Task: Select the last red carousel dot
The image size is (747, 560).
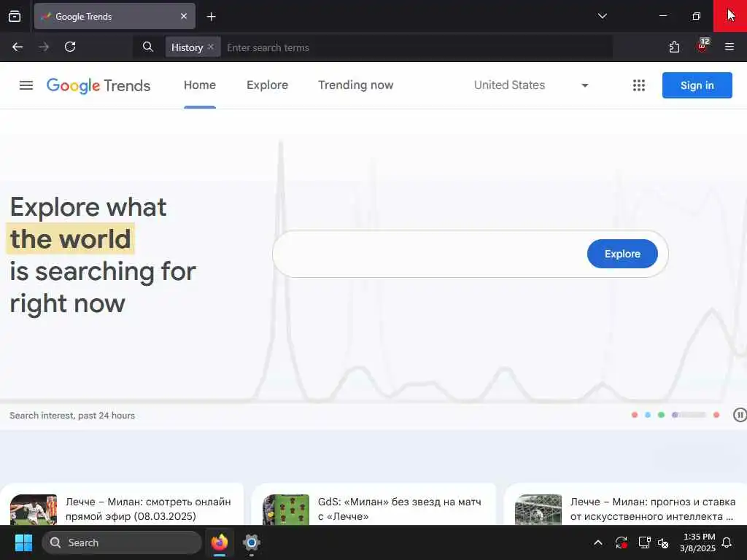Action: [x=716, y=415]
